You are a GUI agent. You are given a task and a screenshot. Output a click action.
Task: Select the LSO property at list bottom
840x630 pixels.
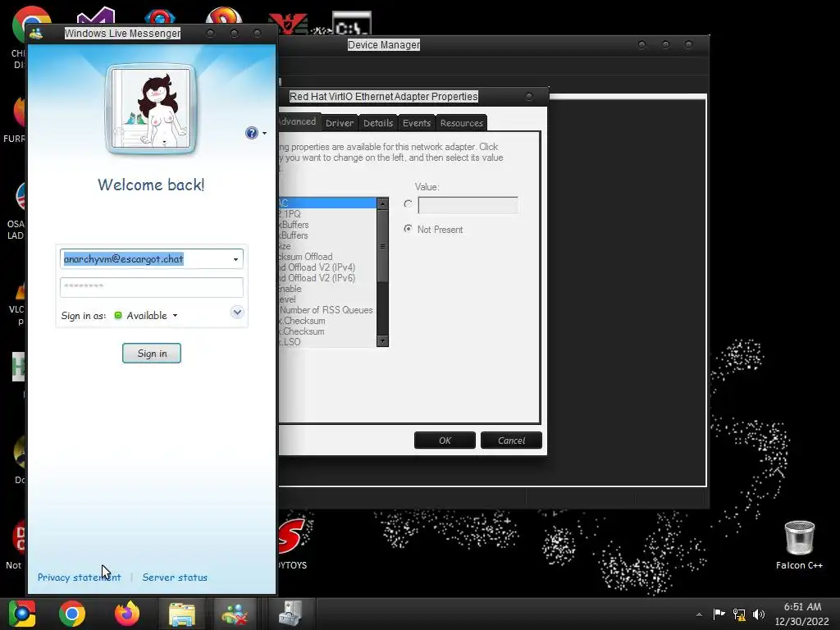point(327,342)
